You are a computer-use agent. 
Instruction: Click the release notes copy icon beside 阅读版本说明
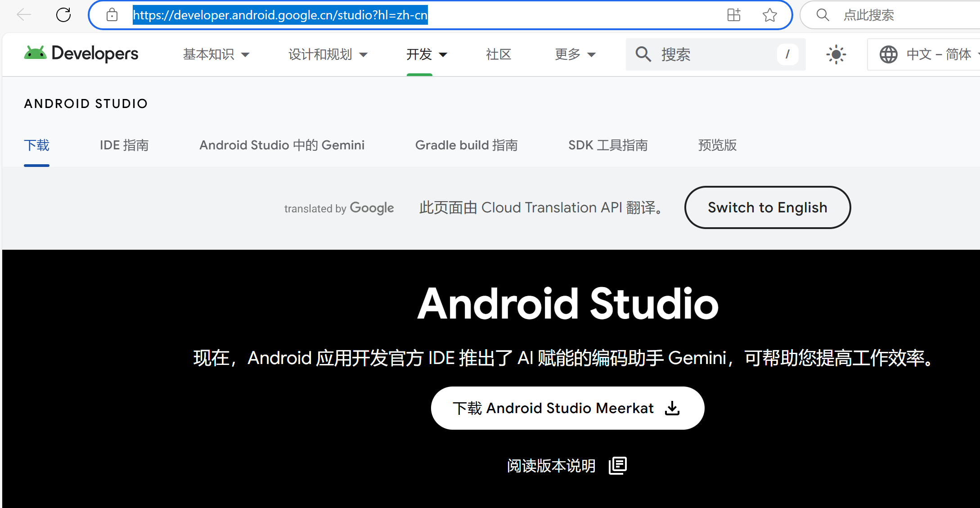pyautogui.click(x=618, y=465)
